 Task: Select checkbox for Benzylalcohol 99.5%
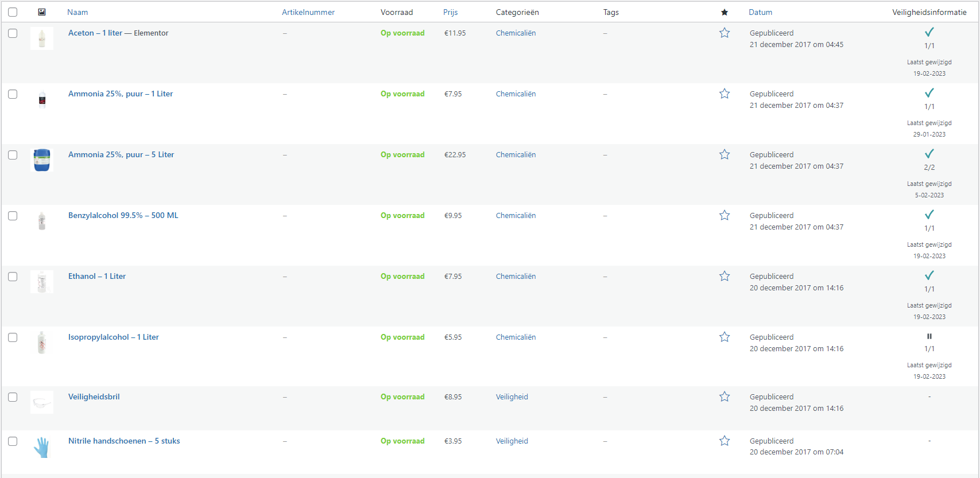(13, 216)
